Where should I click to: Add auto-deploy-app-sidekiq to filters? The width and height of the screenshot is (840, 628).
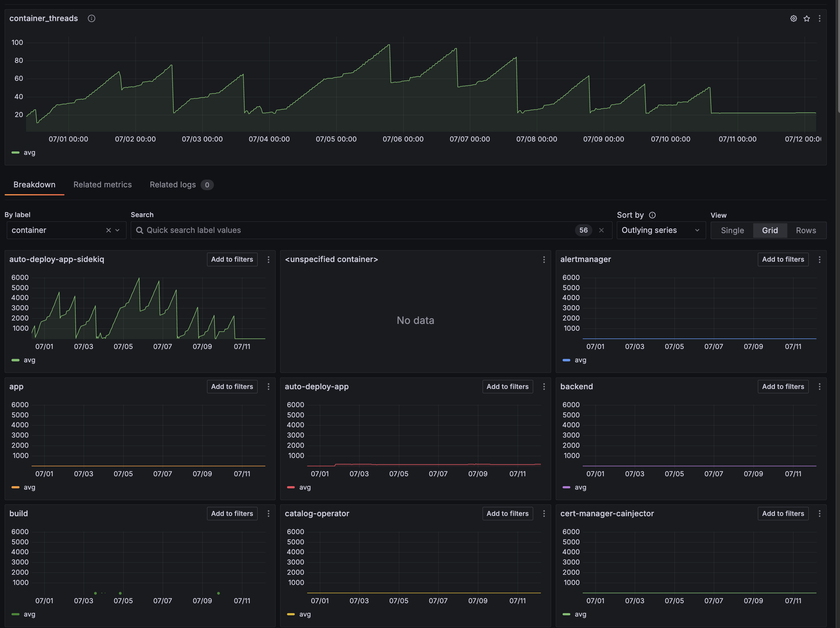(x=232, y=259)
